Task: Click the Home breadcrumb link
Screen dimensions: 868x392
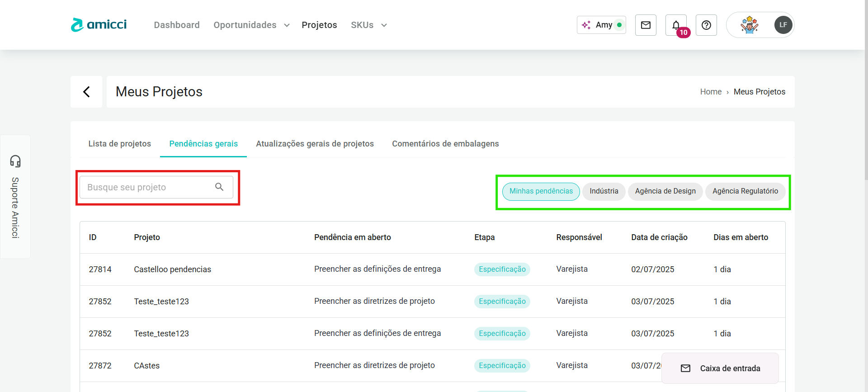Action: (711, 92)
